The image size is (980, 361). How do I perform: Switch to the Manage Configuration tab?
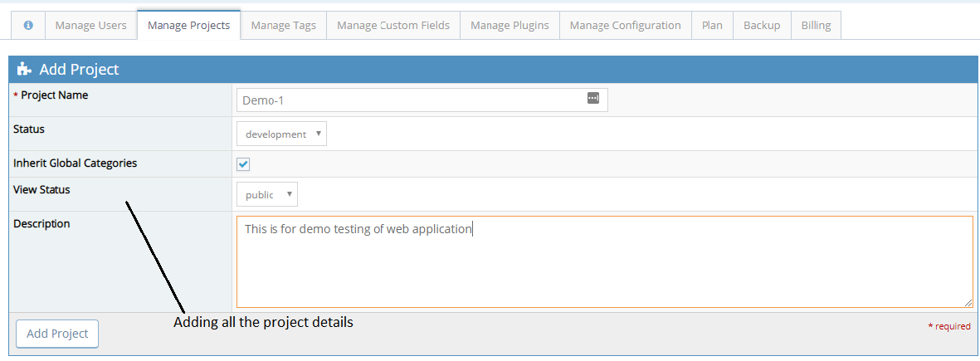point(625,25)
